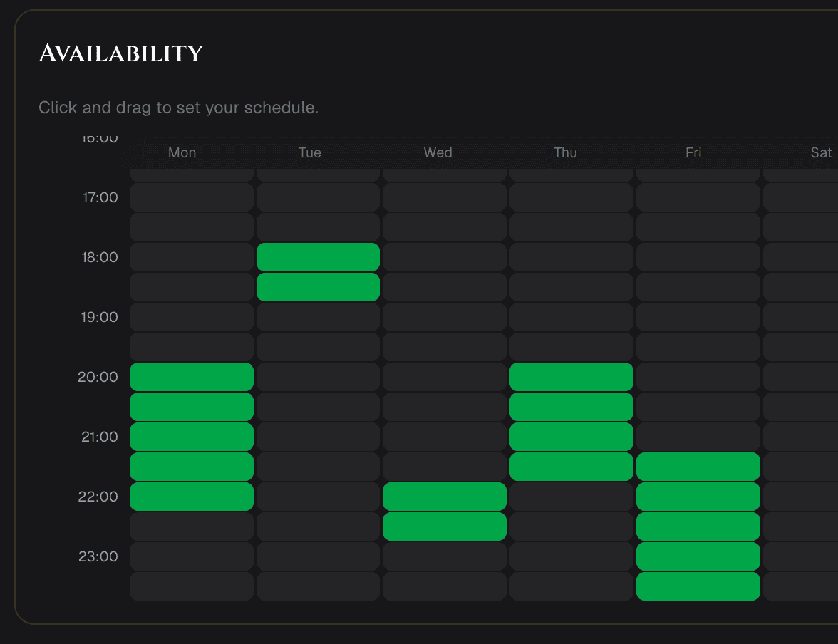838x644 pixels.
Task: Deselect the Wednesday 22:00 green block
Action: 445,497
